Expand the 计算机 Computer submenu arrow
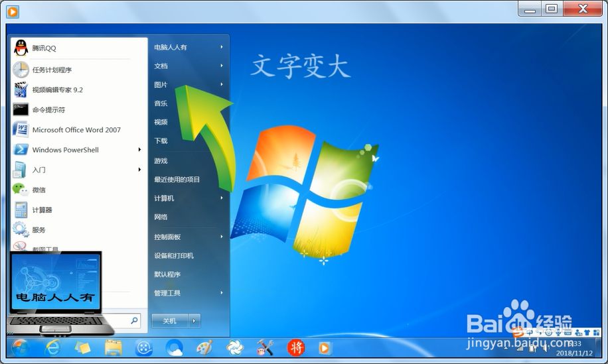This screenshot has height=364, width=608. point(222,198)
